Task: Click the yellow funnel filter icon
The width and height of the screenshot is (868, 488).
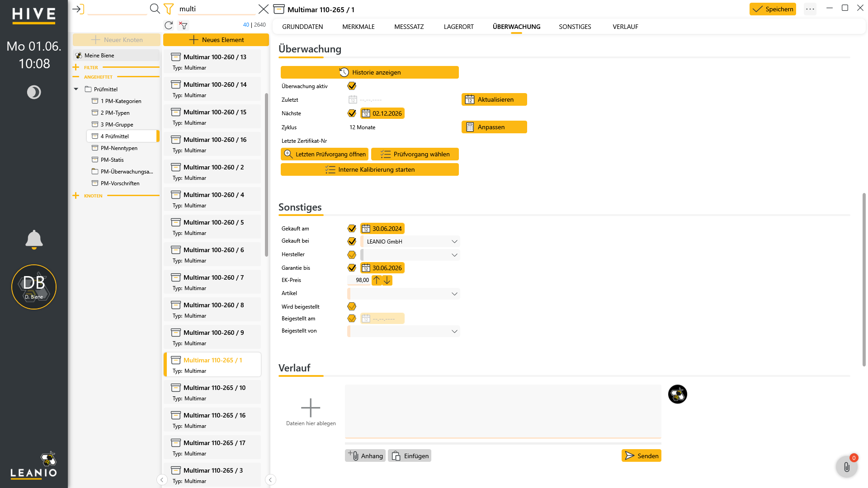Action: click(x=168, y=9)
